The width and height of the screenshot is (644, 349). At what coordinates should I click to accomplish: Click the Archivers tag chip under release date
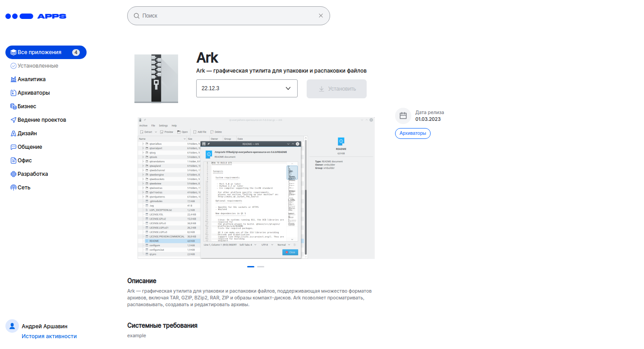click(413, 133)
